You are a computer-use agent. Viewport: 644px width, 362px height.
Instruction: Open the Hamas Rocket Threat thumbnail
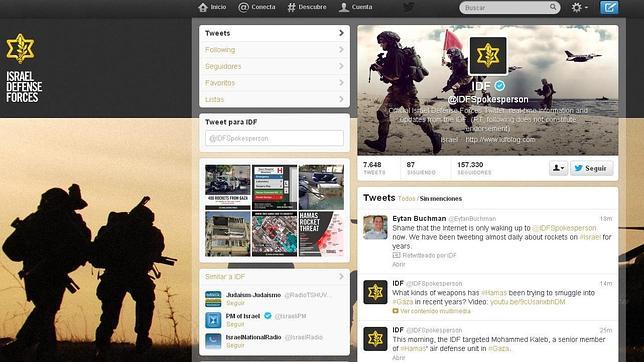tap(321, 234)
